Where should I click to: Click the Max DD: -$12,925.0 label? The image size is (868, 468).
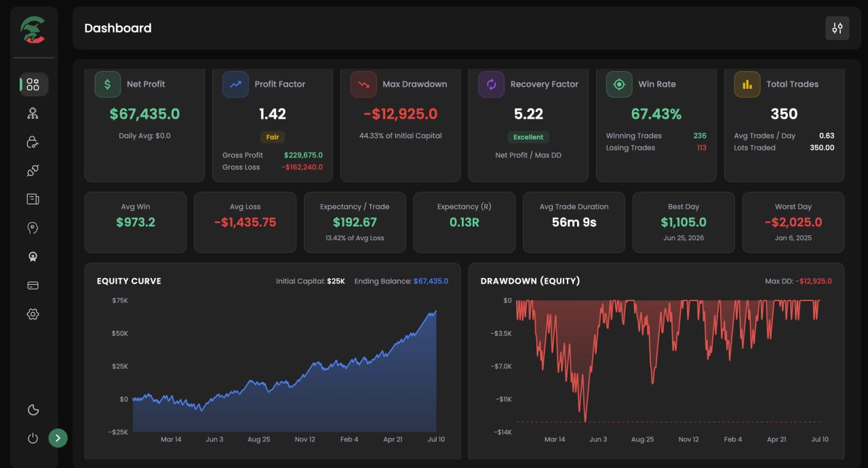(798, 281)
